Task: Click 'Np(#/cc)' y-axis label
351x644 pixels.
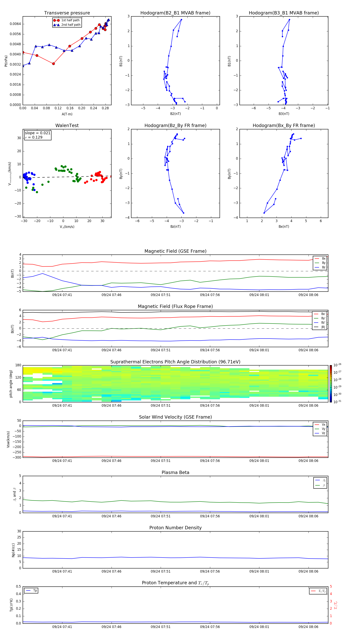Action: [13, 550]
